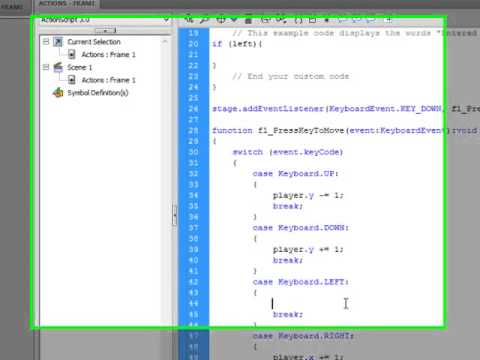
Task: Click the navigator scroll-up arrow
Action: 165,42
